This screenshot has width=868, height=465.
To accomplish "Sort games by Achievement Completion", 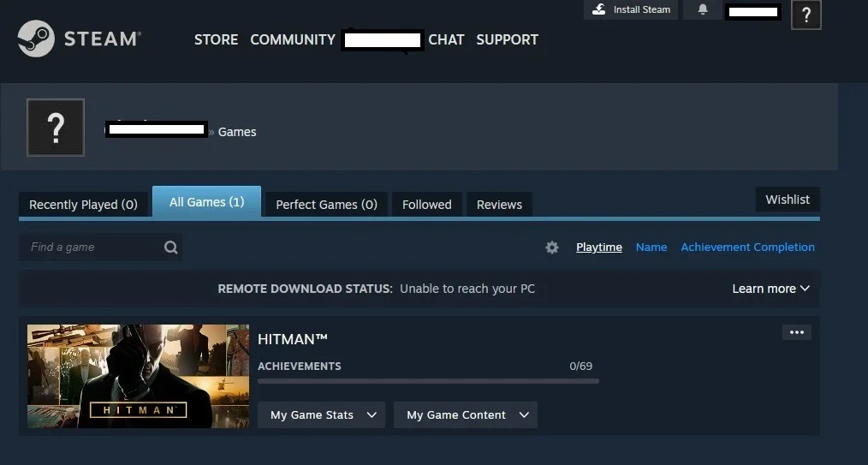I will click(x=747, y=247).
